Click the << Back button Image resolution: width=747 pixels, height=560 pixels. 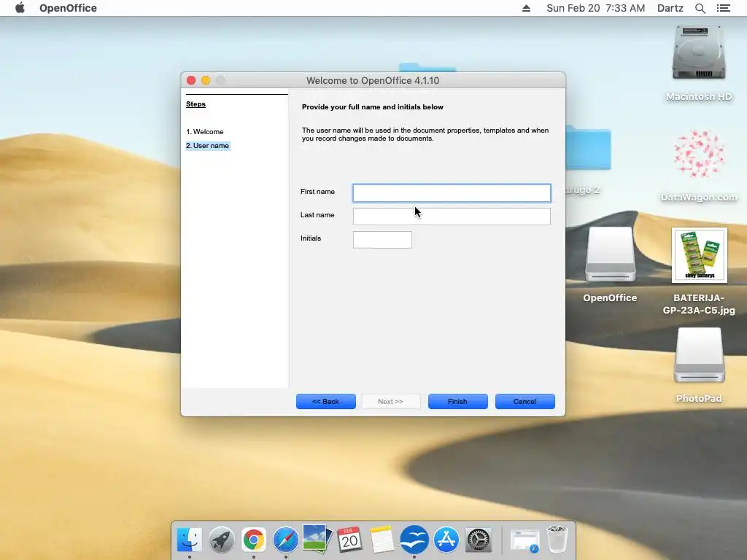pyautogui.click(x=326, y=402)
